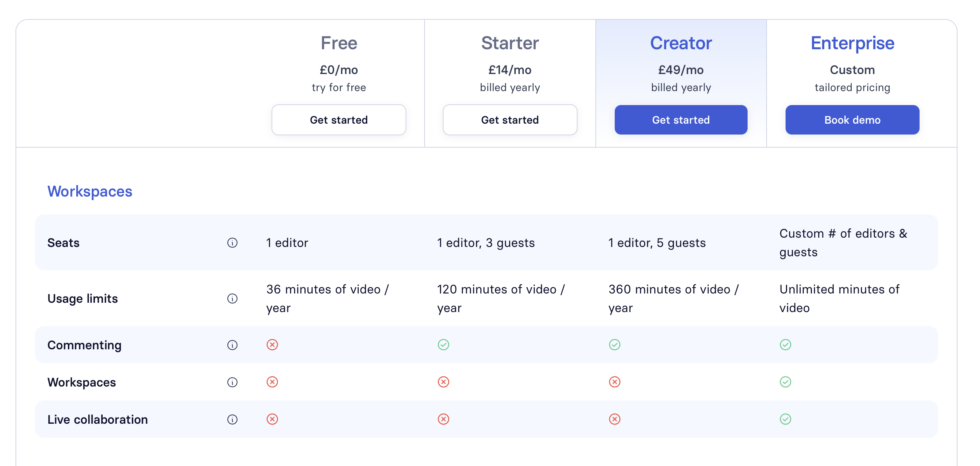Click the green check for Enterprise Live collaboration
Viewport: 980px width, 466px height.
(x=786, y=419)
